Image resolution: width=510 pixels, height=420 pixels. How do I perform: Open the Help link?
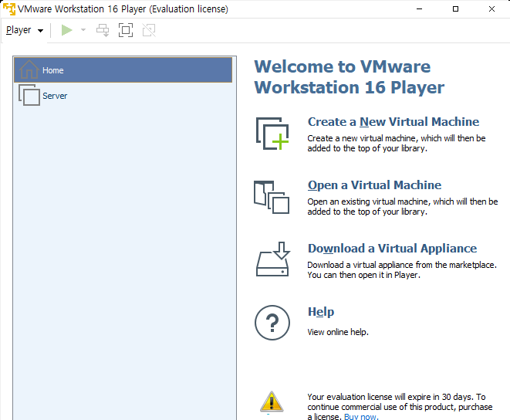point(321,312)
